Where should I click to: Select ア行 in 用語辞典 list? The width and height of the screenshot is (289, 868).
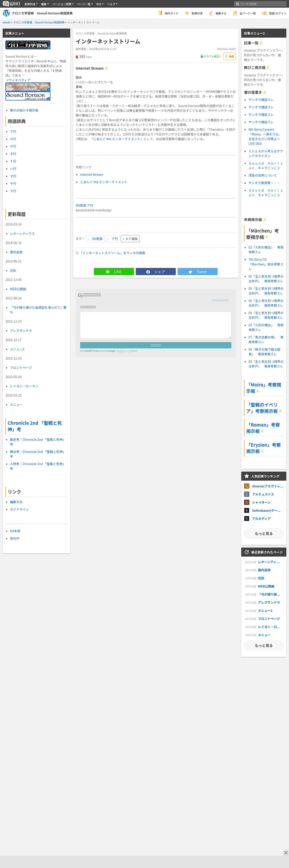13,131
